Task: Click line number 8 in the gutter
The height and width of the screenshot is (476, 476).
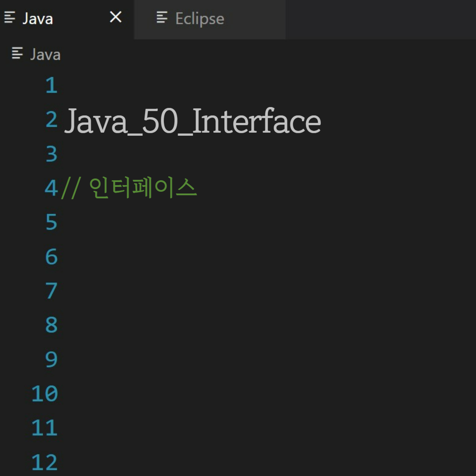Action: click(x=52, y=325)
